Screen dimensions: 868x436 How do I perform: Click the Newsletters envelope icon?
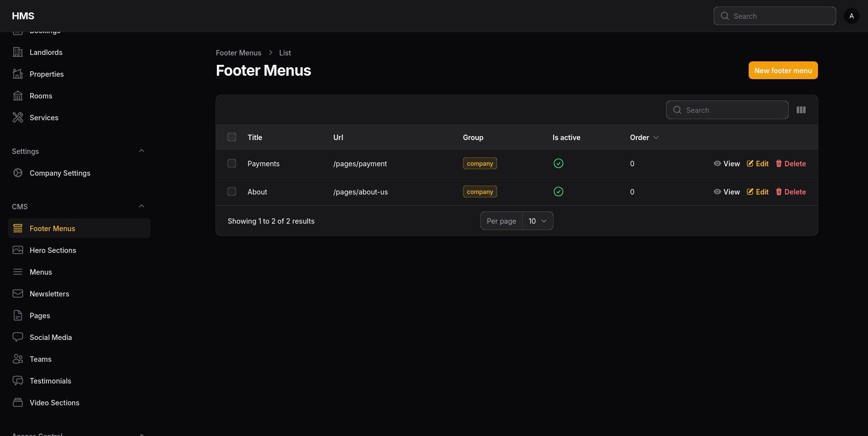pos(18,294)
